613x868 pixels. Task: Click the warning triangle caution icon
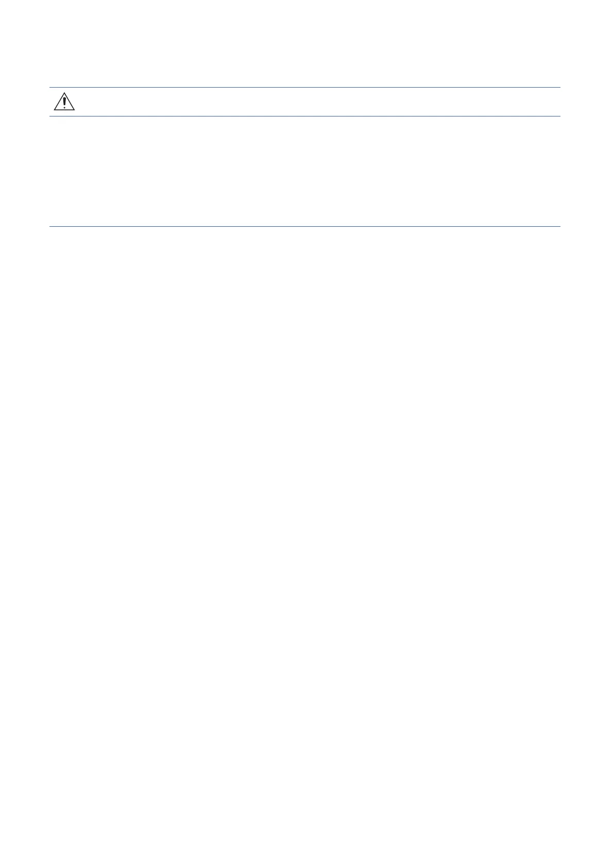[64, 102]
